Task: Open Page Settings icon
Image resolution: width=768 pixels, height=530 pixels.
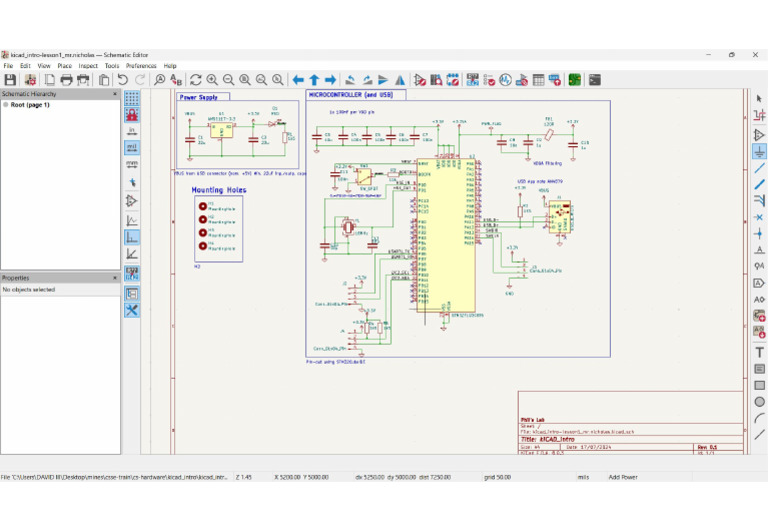Action: tap(49, 80)
